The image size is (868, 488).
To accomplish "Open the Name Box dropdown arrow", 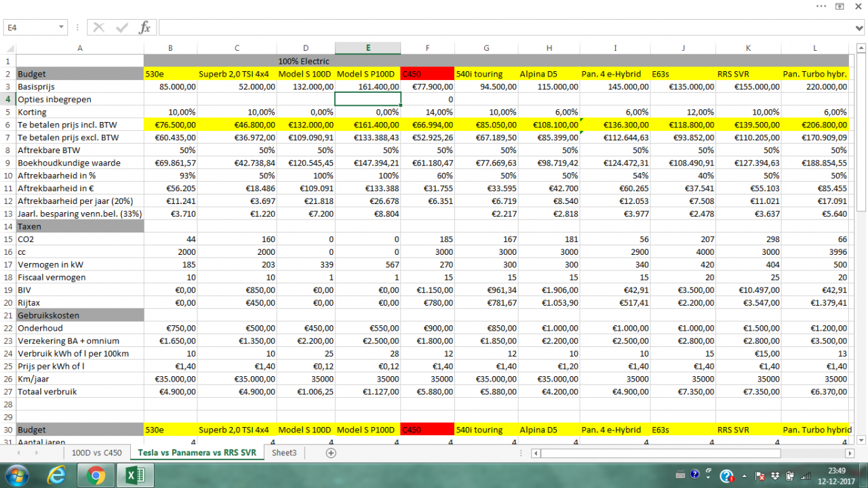I will click(62, 28).
